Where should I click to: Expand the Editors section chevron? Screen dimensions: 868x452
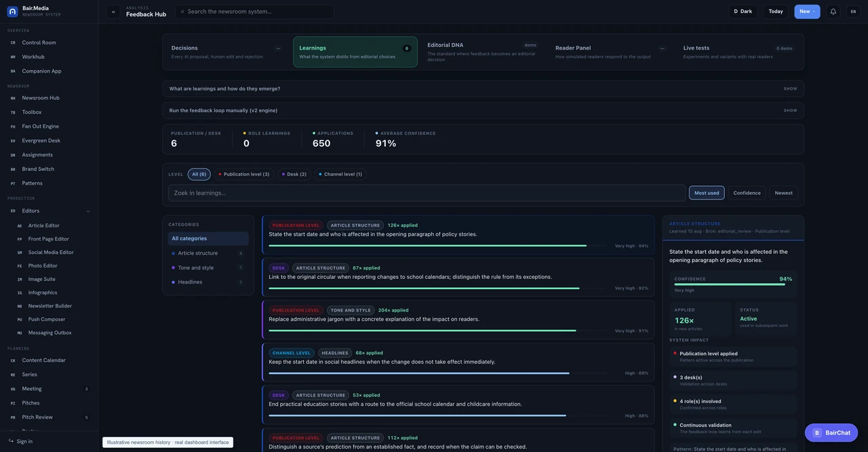[x=88, y=211]
